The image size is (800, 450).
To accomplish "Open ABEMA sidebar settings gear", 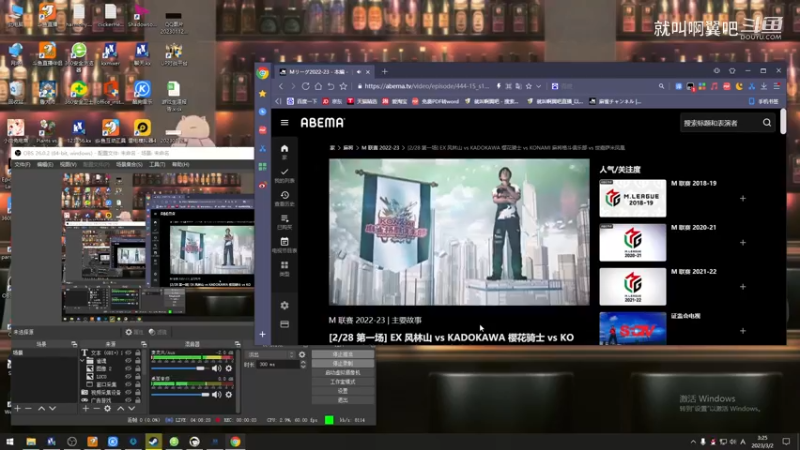I will pyautogui.click(x=284, y=305).
